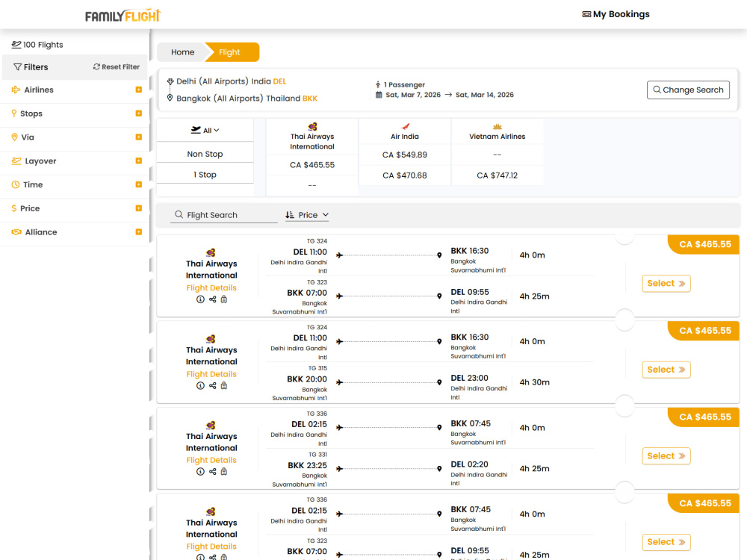Click share icon on TG 336 / TG 331 card
This screenshot has width=747, height=560.
[212, 472]
